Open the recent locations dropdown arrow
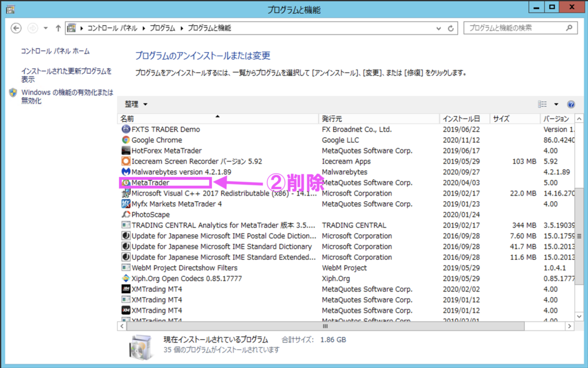 coord(45,28)
